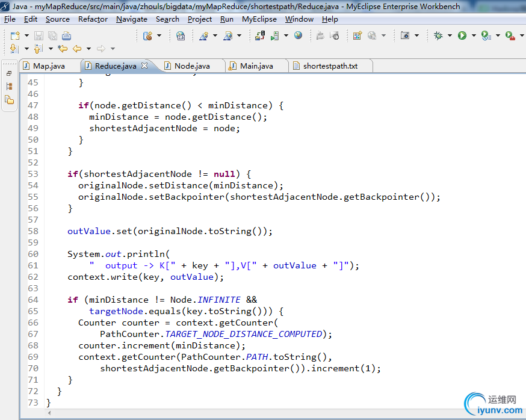Click "INFINITE" constant on line 64
The height and width of the screenshot is (420, 526).
[x=218, y=300]
